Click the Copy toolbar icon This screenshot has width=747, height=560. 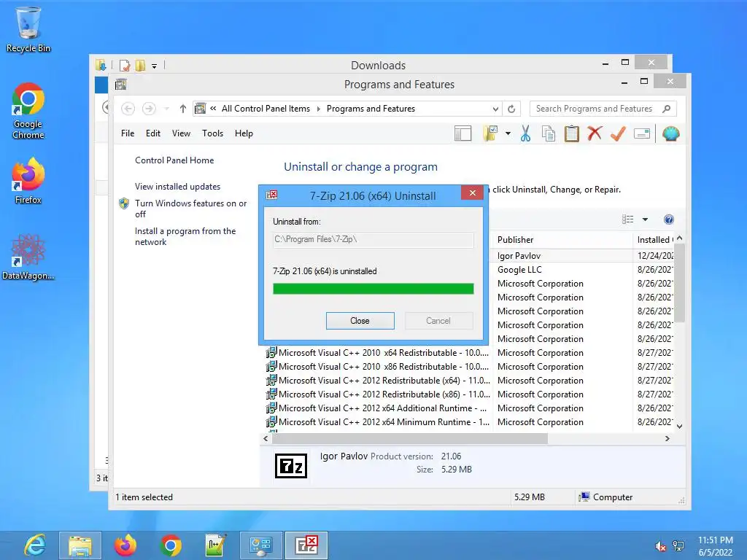[x=549, y=134]
